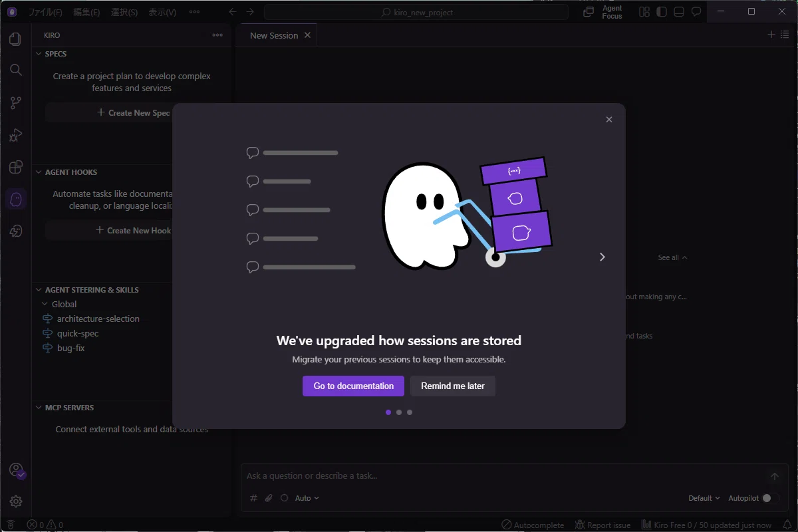The height and width of the screenshot is (532, 798).
Task: Focus the Ask a question input field
Action: (x=502, y=476)
